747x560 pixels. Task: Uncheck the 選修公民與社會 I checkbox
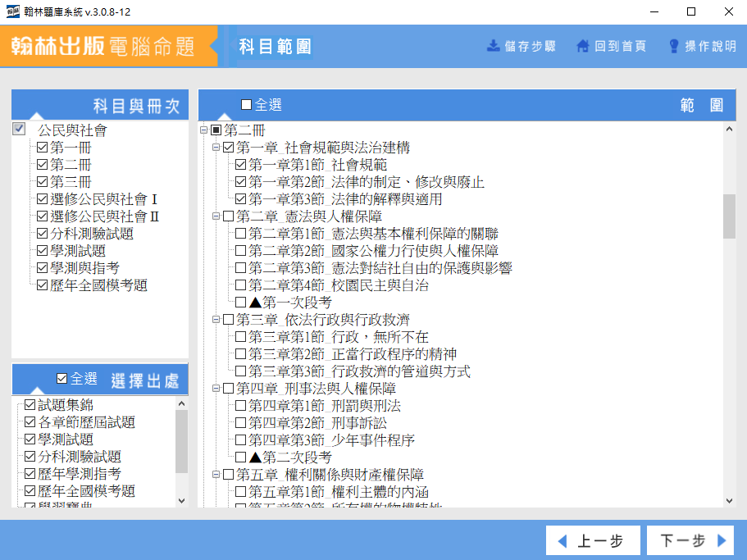coord(43,199)
